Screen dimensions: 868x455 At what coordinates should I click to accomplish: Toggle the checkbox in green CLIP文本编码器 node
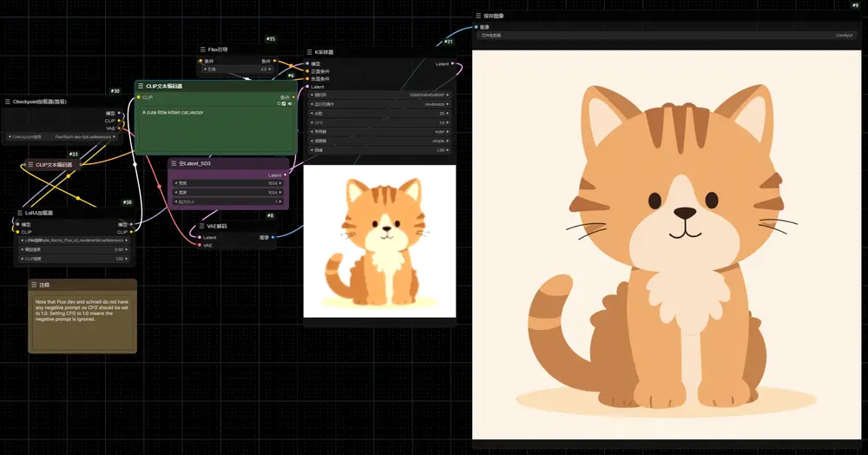[x=284, y=103]
